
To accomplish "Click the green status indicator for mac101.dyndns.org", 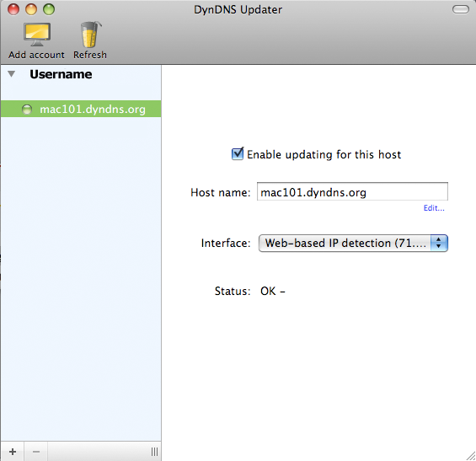I will pyautogui.click(x=27, y=110).
